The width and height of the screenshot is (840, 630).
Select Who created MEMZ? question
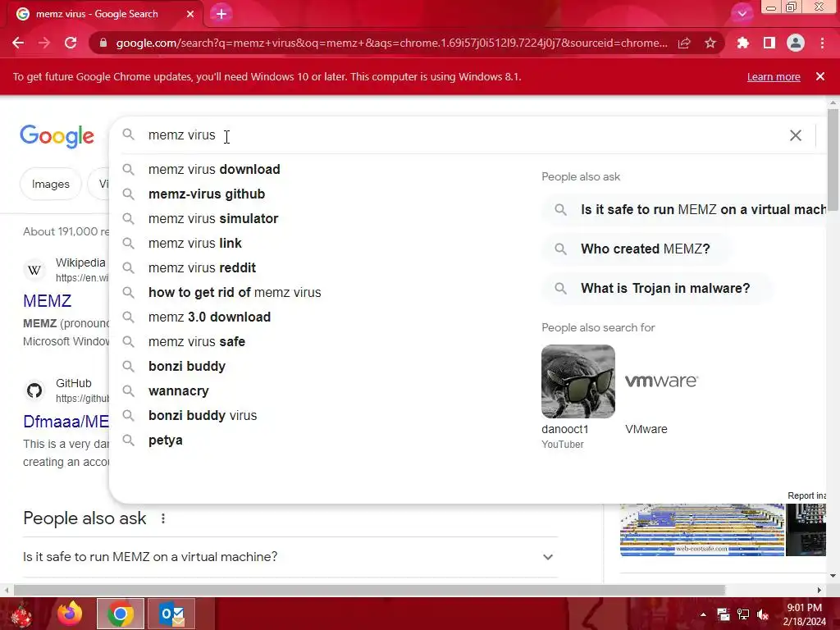pyautogui.click(x=637, y=249)
